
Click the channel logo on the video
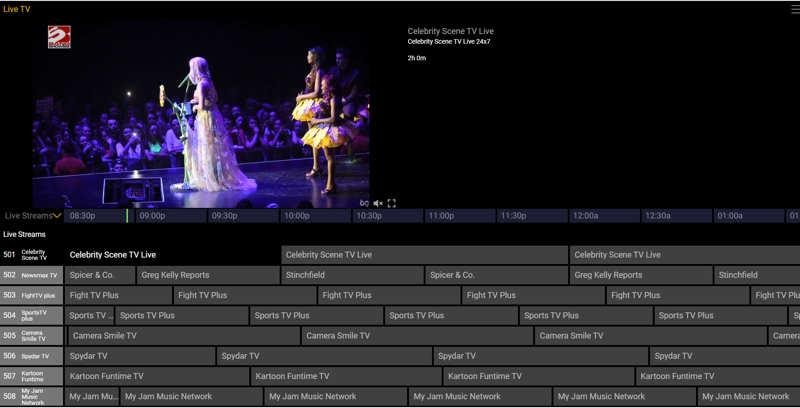coord(59,37)
